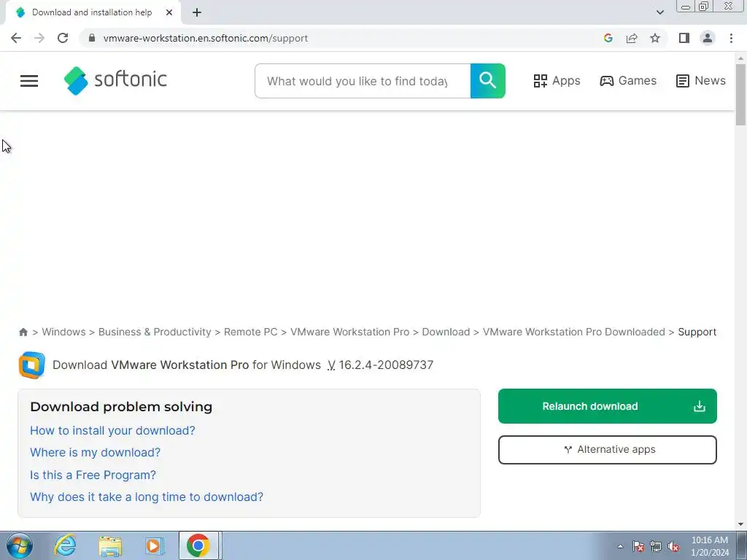
Task: Expand the tab search dropdown arrow
Action: (x=659, y=12)
